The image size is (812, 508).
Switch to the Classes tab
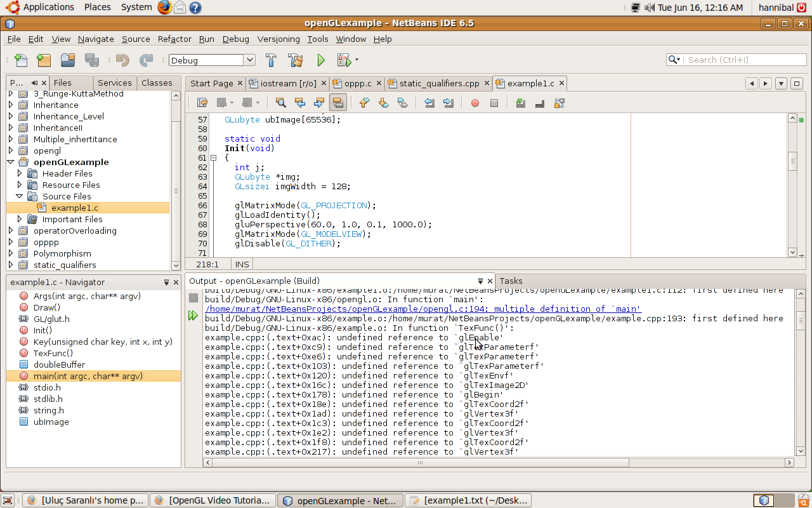[157, 83]
